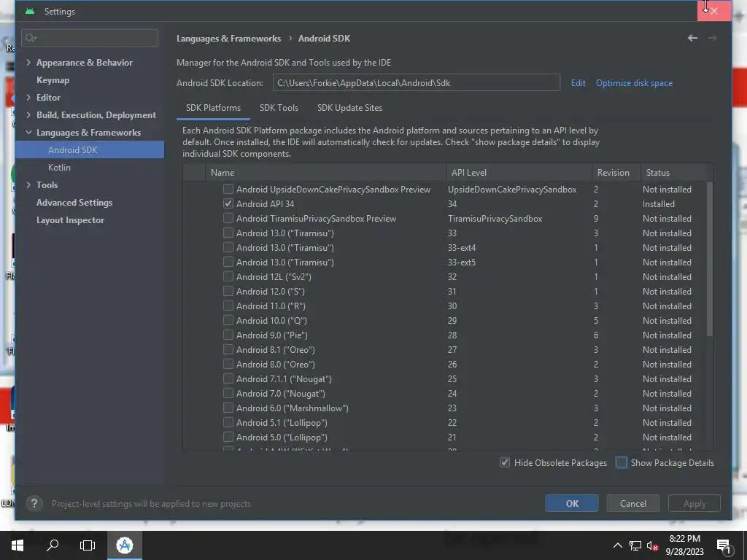This screenshot has height=560, width=747.
Task: Click the Revision column header
Action: click(x=616, y=172)
